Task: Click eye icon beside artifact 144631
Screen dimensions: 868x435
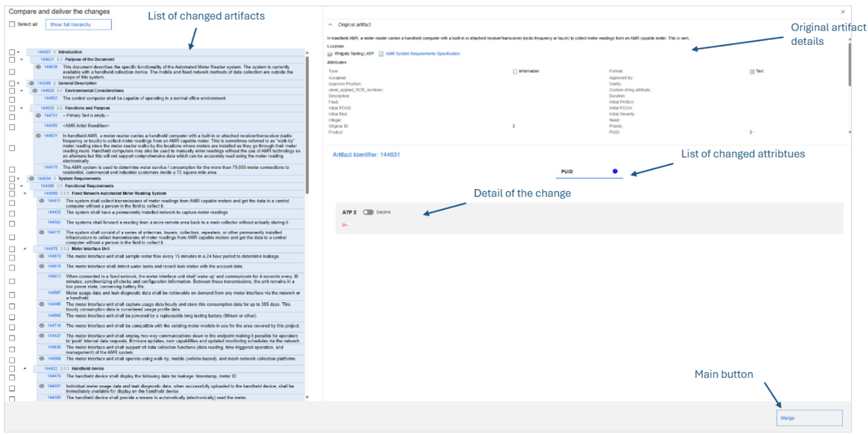Action: [x=39, y=136]
